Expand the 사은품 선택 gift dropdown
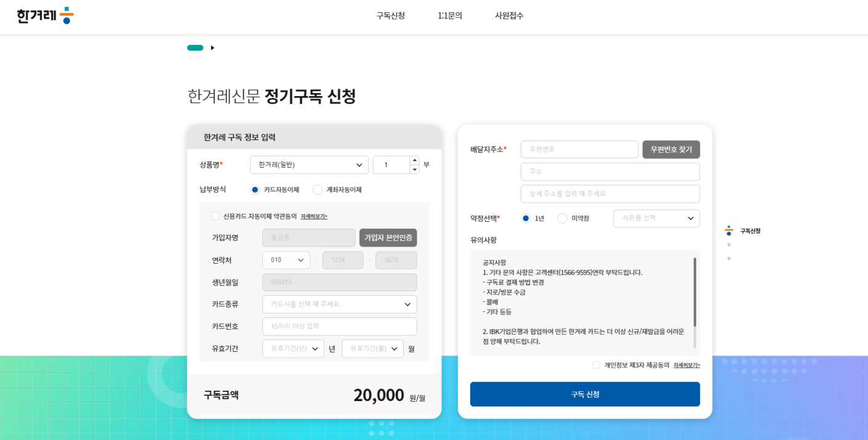The height and width of the screenshot is (440, 868). click(x=656, y=218)
